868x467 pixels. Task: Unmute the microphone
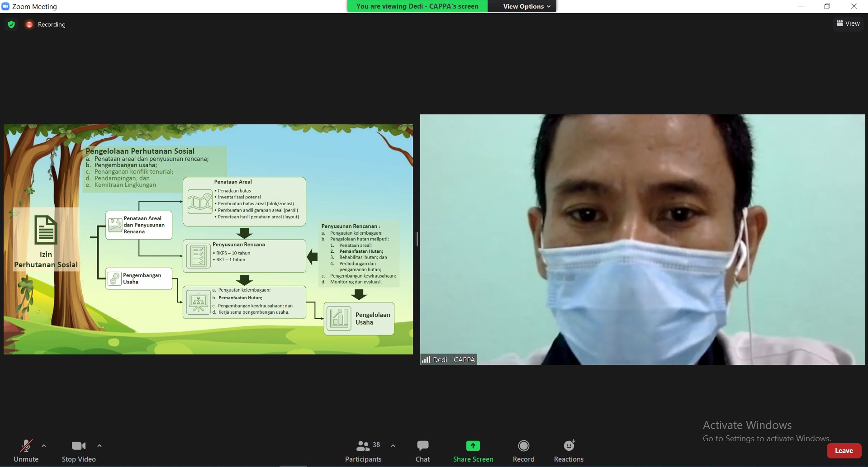pyautogui.click(x=26, y=451)
